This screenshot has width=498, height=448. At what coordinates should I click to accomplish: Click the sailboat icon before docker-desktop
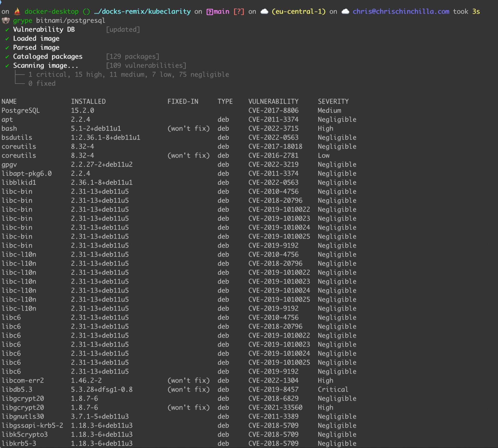17,11
